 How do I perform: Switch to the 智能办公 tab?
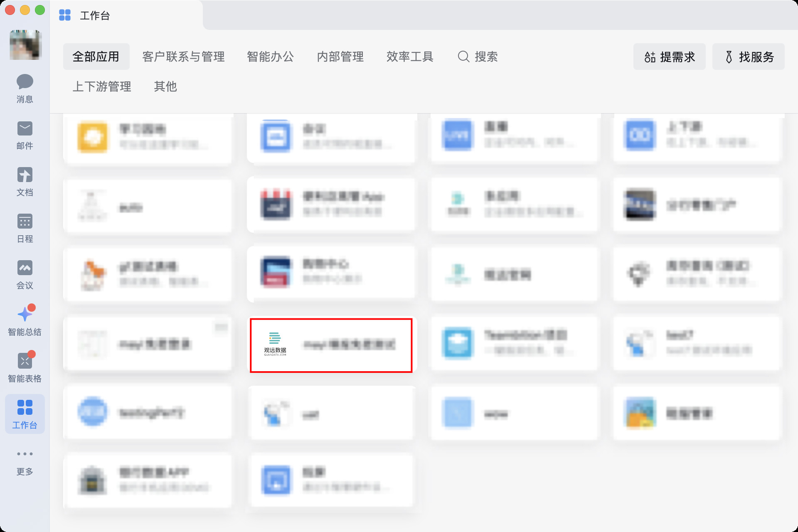pos(270,57)
